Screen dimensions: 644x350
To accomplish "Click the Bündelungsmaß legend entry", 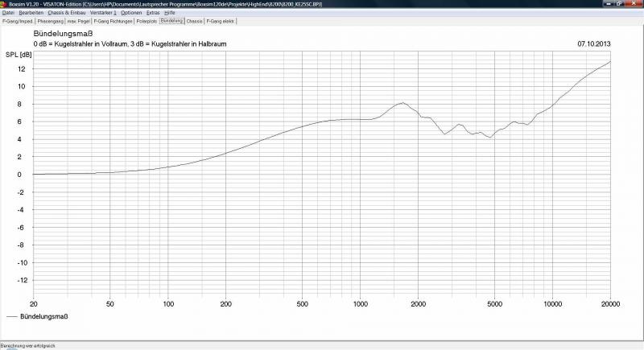I will click(37, 316).
